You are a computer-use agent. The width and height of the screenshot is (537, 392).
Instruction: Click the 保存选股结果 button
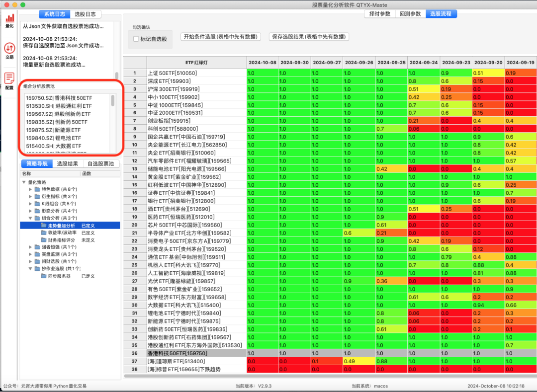309,37
